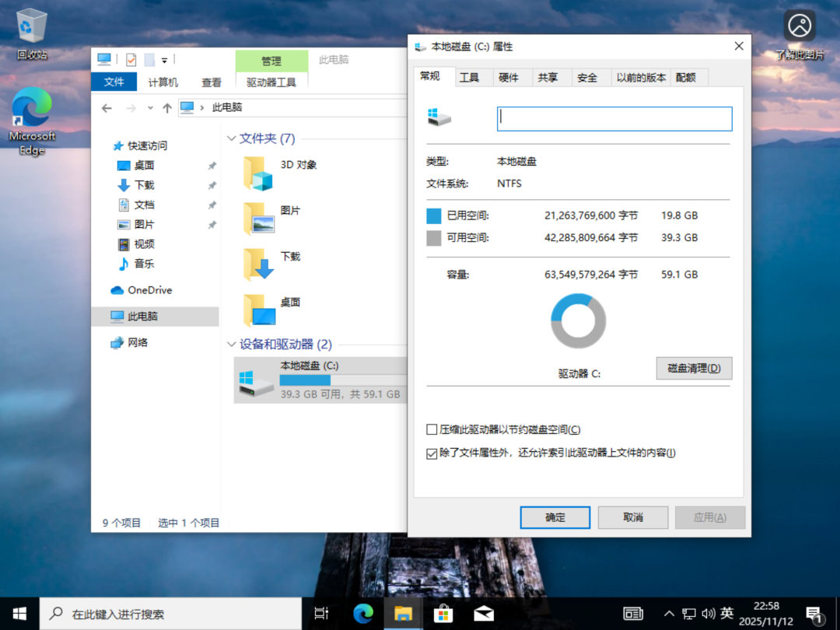The image size is (840, 630).
Task: Open 视频 in the navigation pane
Action: click(136, 244)
